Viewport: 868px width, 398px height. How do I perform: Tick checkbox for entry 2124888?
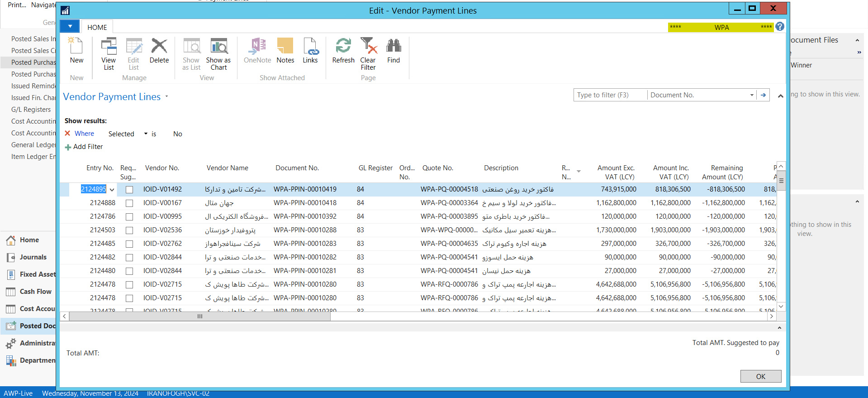tap(129, 203)
